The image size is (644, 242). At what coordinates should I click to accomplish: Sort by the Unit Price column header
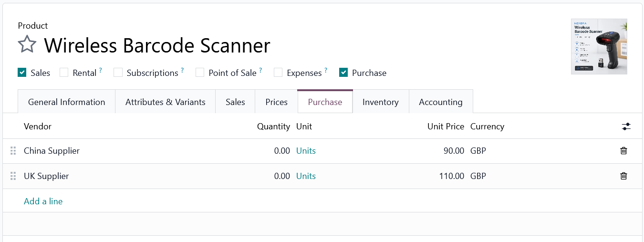446,126
